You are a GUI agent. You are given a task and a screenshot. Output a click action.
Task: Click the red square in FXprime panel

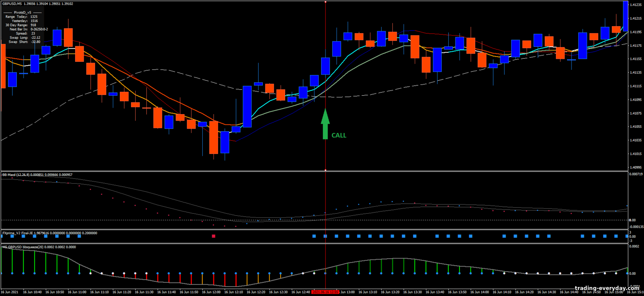tap(213, 236)
